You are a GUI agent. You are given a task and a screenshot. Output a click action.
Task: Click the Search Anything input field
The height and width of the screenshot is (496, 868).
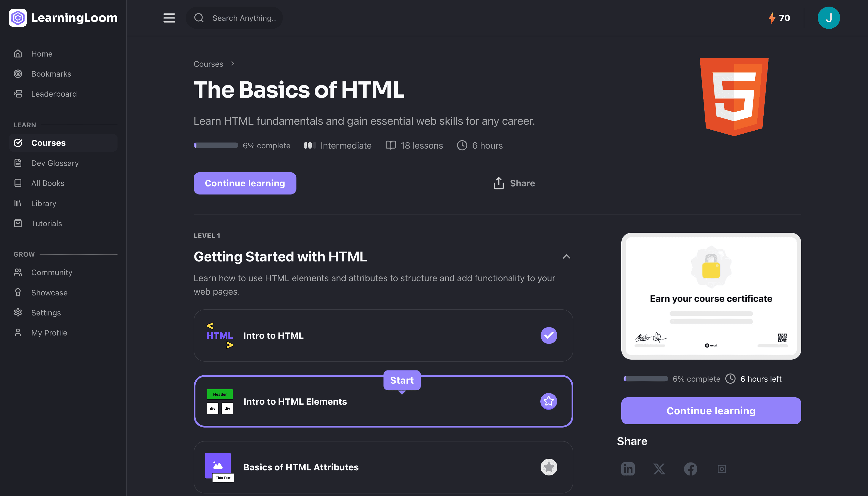click(244, 18)
